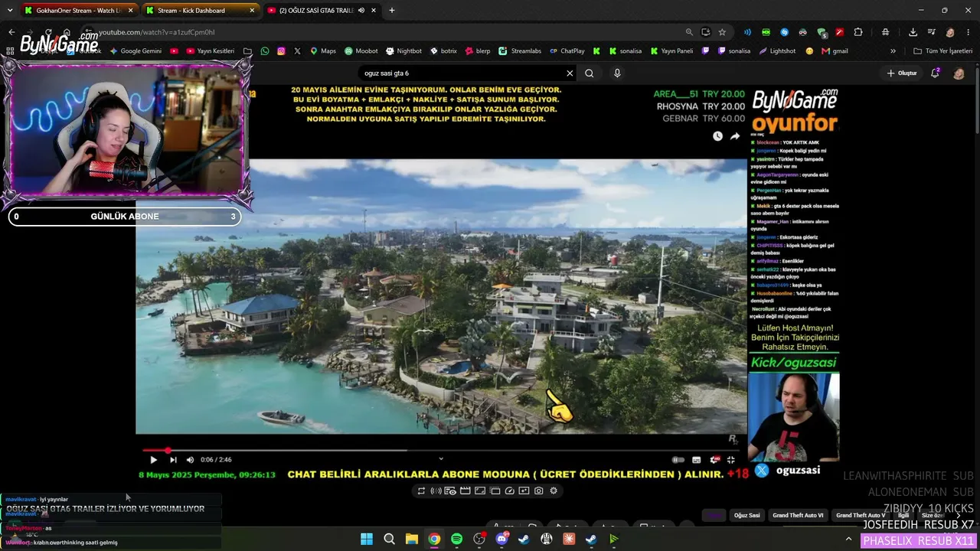Open the X bookmark icon

pos(297,51)
